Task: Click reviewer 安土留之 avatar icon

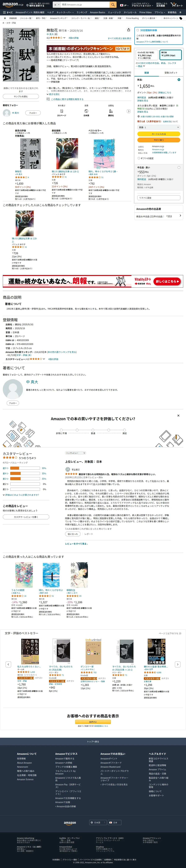Action: click(x=68, y=469)
